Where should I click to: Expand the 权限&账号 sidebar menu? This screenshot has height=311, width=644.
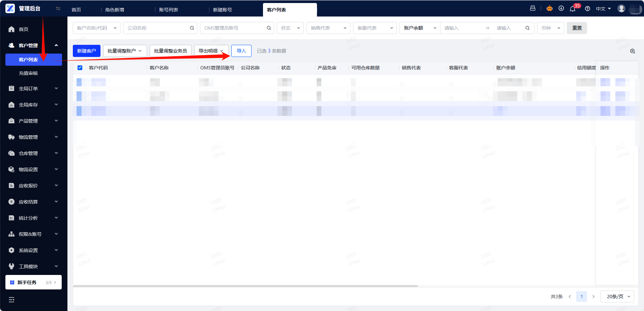(56, 234)
